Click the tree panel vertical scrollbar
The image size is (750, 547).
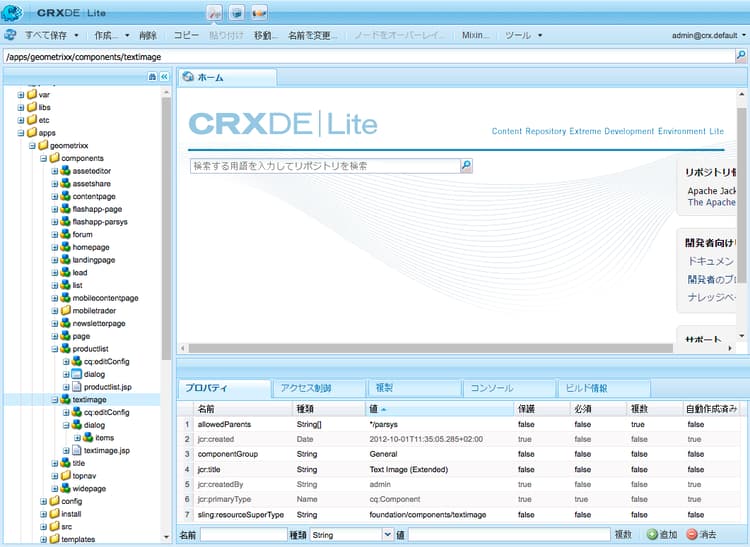click(166, 229)
